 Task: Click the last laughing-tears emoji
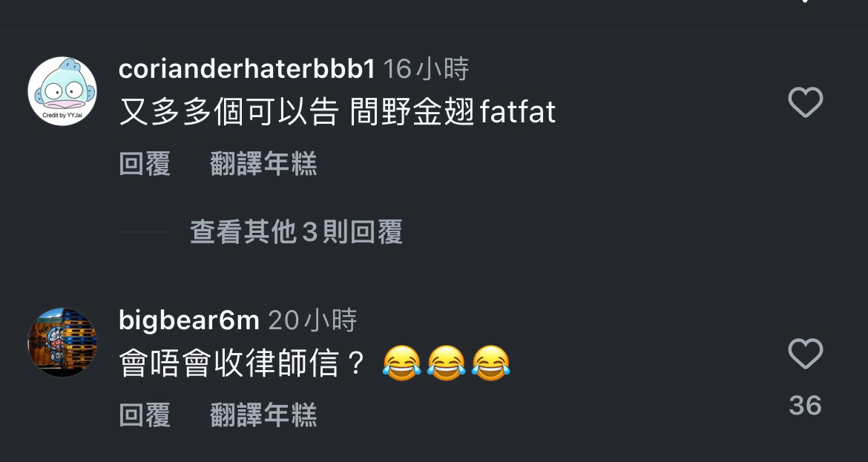tap(490, 363)
